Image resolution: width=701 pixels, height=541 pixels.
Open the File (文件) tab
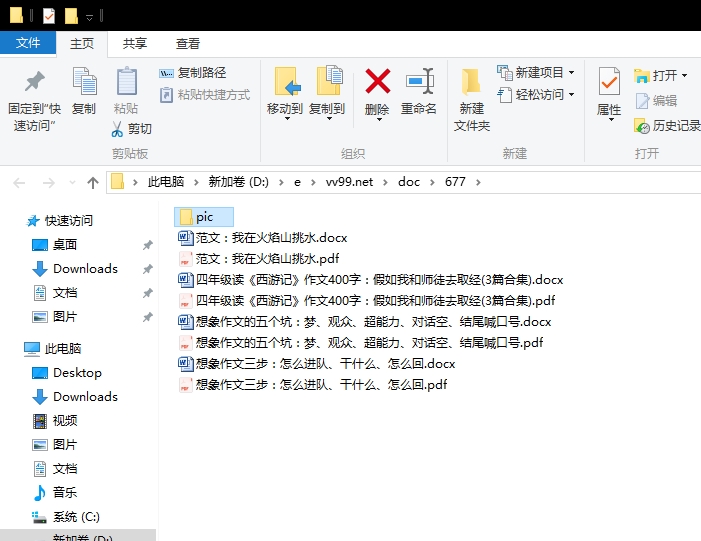pyautogui.click(x=28, y=42)
